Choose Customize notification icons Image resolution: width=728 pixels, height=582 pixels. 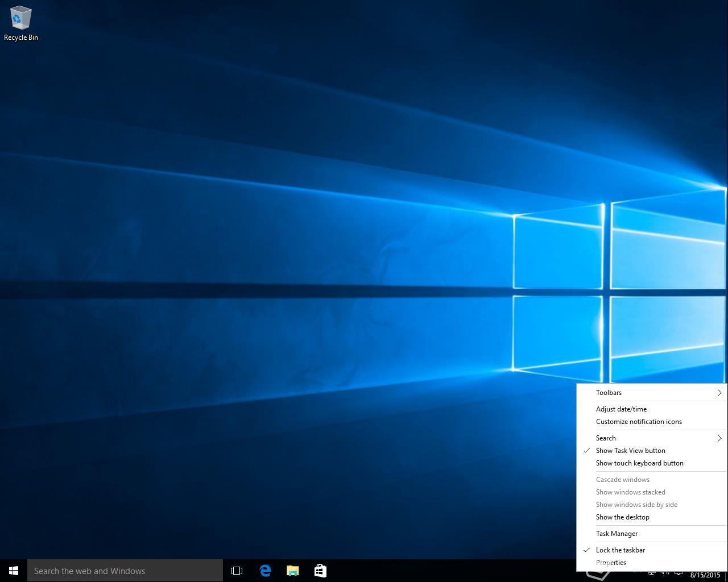[652, 422]
